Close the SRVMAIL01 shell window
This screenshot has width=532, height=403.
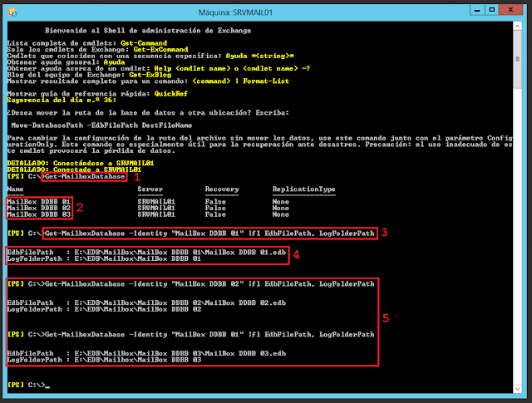510,10
